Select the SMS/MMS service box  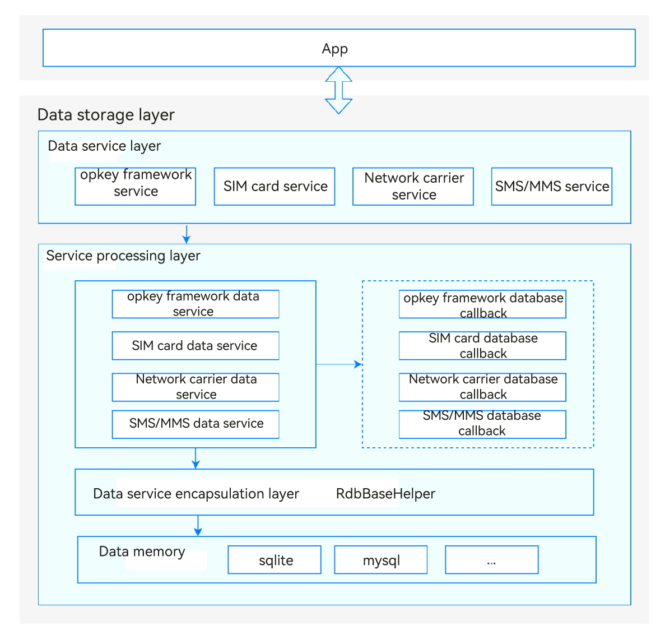[552, 186]
